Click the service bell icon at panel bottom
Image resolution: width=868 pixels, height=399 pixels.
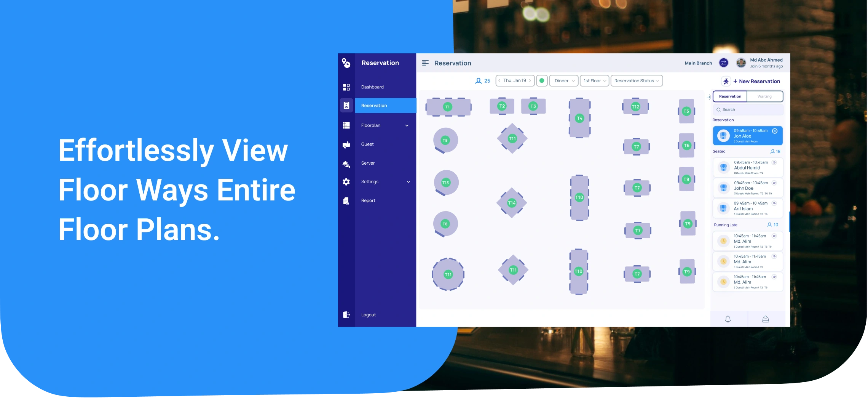(x=765, y=319)
